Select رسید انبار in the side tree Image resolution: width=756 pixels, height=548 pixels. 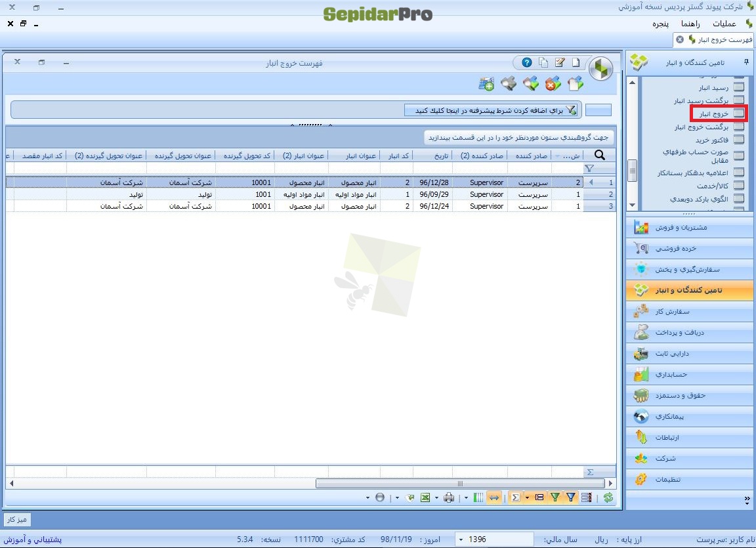714,88
